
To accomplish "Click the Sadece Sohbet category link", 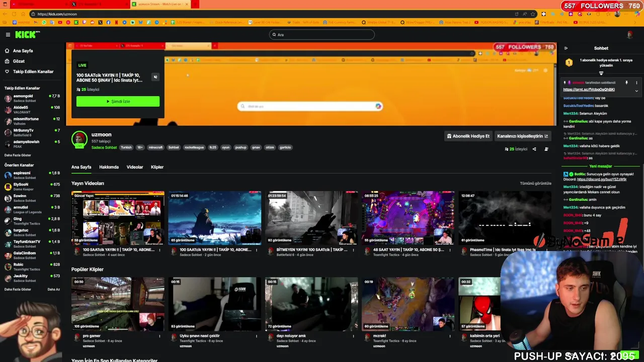I will coord(104,148).
